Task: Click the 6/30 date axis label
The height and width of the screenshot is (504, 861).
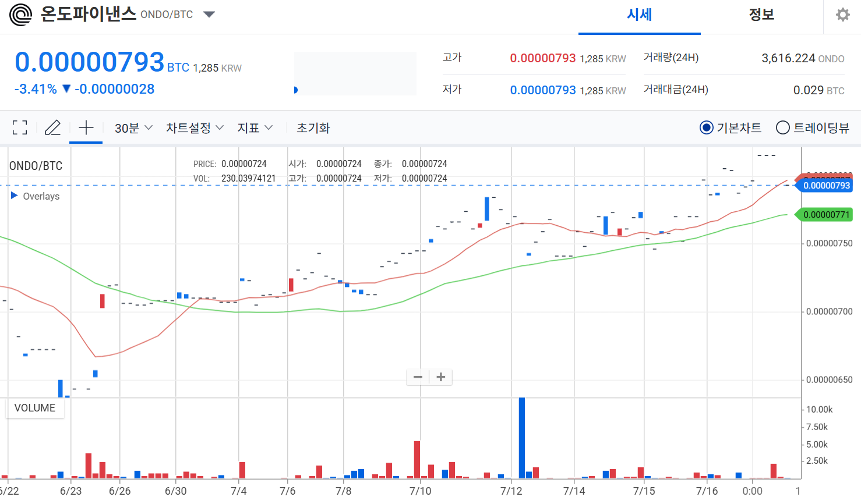Action: coord(176,491)
